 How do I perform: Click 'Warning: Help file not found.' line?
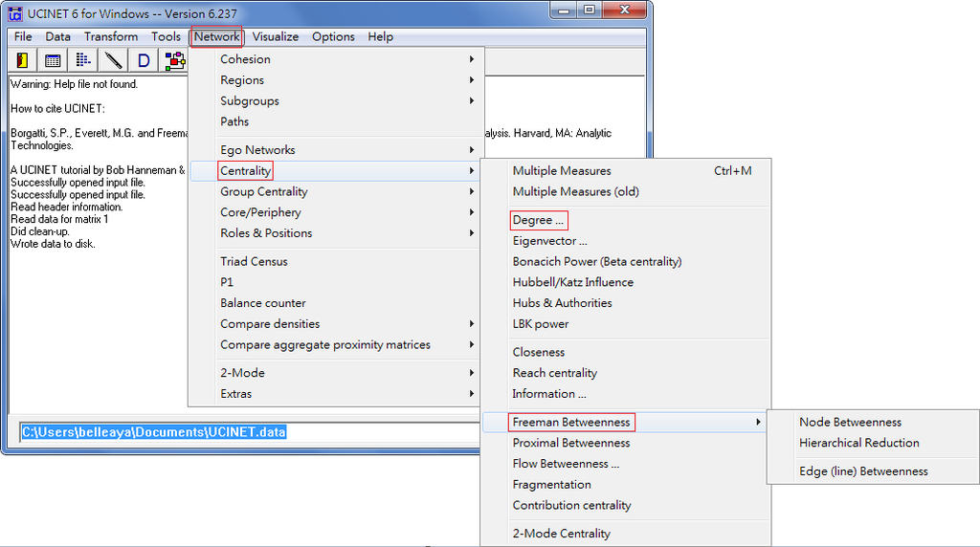pyautogui.click(x=74, y=84)
